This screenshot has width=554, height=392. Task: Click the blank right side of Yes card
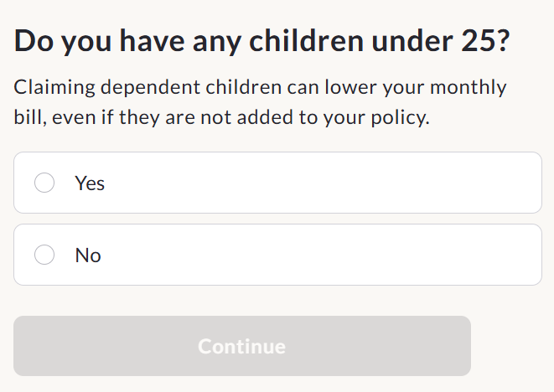tap(389, 183)
